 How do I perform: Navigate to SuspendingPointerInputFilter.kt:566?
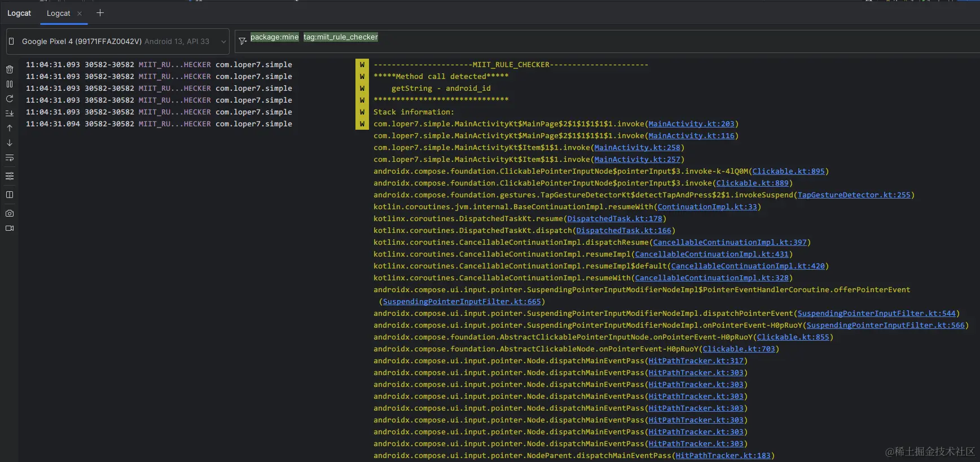(x=885, y=325)
